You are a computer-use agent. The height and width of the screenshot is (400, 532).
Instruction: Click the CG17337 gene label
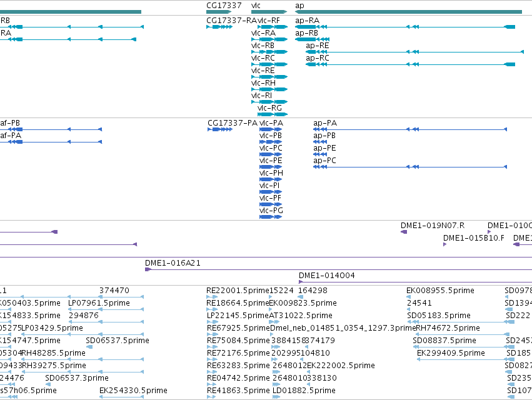pos(224,6)
